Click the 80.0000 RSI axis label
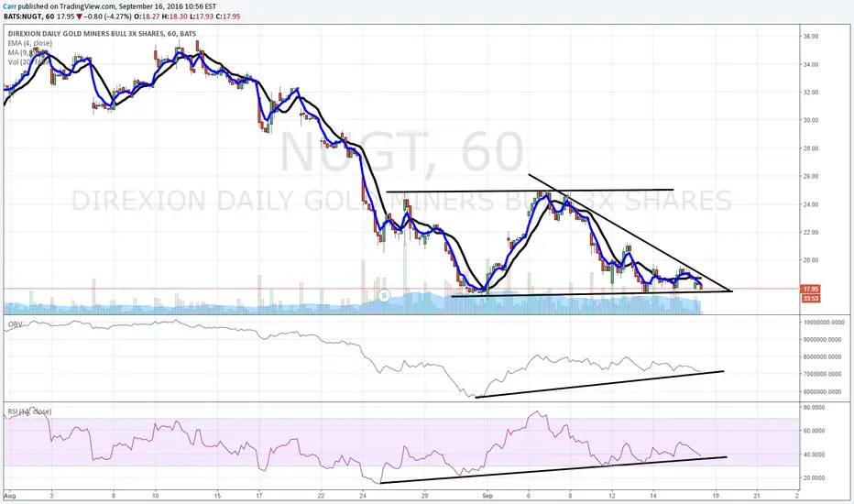 point(814,407)
